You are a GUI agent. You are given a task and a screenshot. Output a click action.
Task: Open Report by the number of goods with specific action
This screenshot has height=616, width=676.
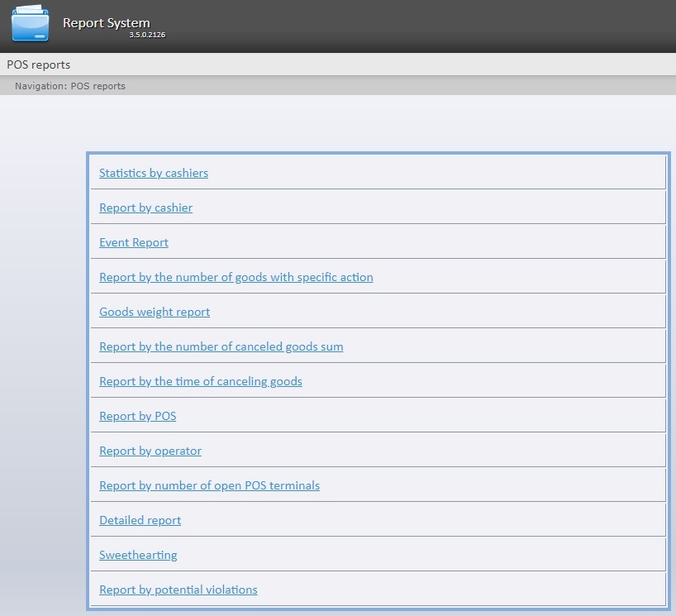[236, 277]
